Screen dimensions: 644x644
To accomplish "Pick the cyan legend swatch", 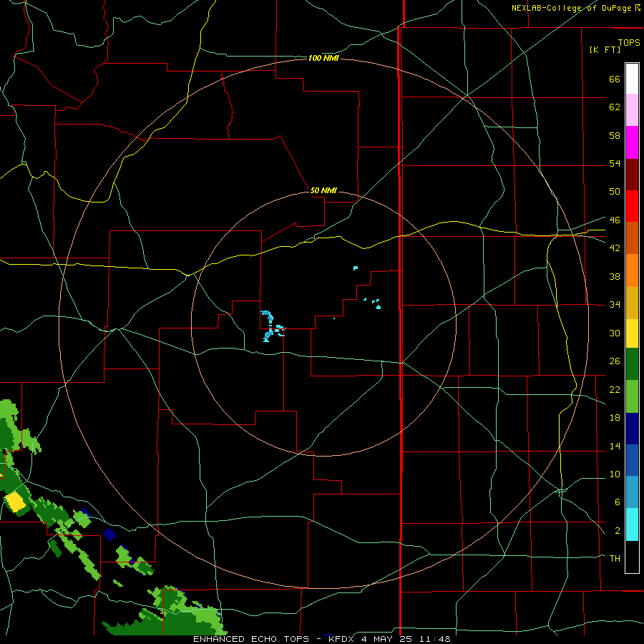I will 632,525.
